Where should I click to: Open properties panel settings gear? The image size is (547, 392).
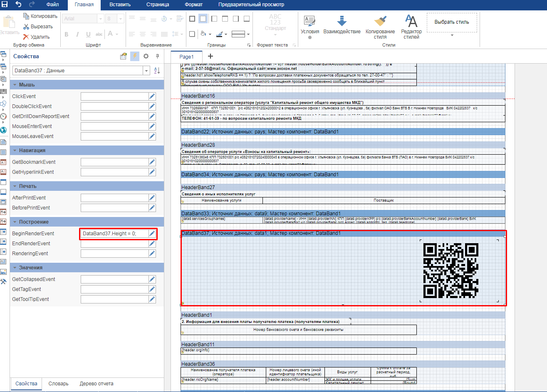(x=146, y=57)
